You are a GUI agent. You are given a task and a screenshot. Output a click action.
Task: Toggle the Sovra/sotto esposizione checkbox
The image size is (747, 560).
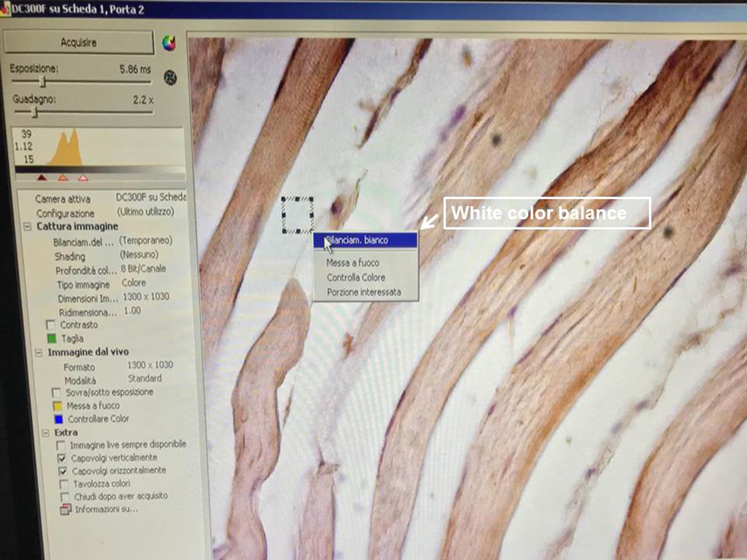[x=56, y=393]
